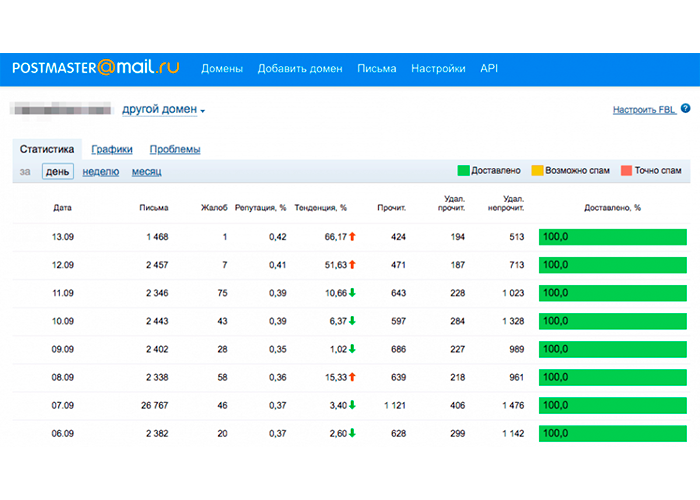Click the 'Прочит.' column header
The height and width of the screenshot is (500, 700).
pos(392,208)
